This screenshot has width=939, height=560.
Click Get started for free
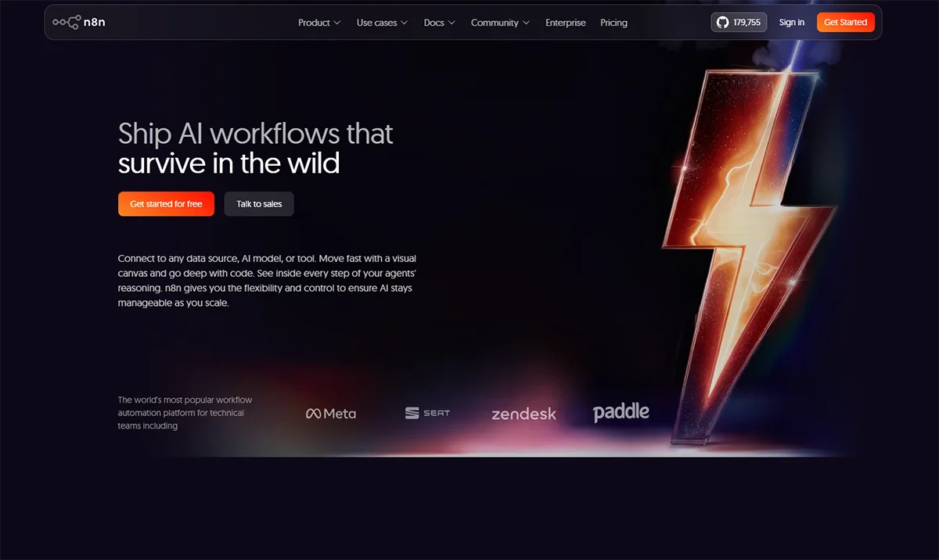tap(166, 204)
